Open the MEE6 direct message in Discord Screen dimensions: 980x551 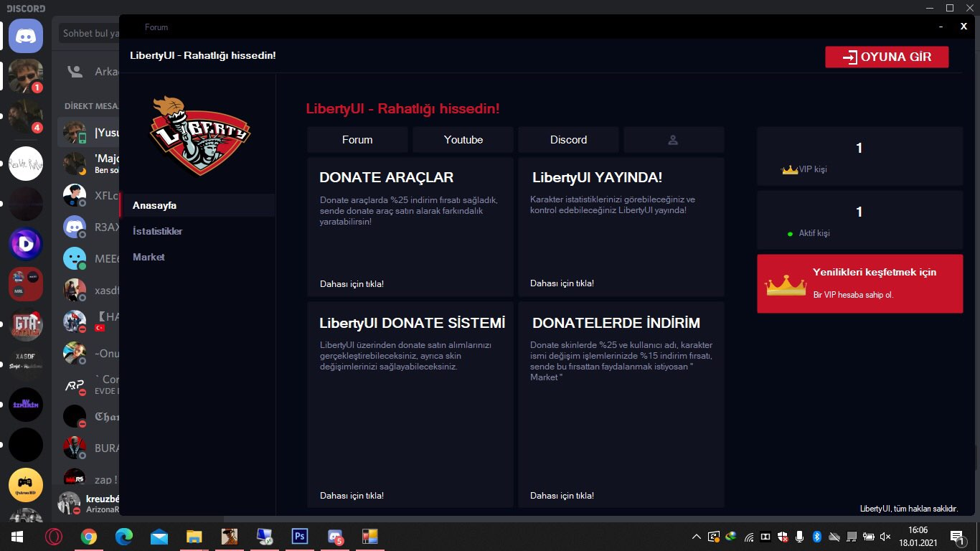(88, 259)
